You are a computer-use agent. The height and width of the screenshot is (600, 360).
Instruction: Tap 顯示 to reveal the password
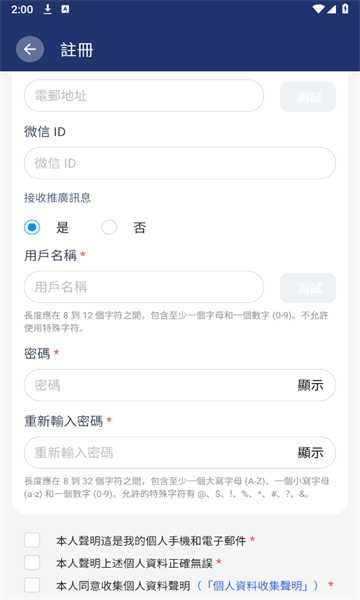coord(311,385)
